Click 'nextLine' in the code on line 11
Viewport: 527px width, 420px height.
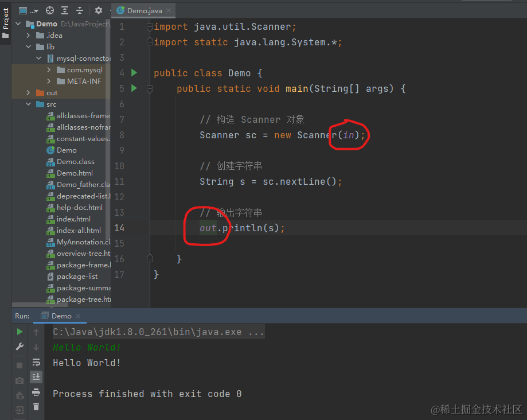(x=302, y=181)
